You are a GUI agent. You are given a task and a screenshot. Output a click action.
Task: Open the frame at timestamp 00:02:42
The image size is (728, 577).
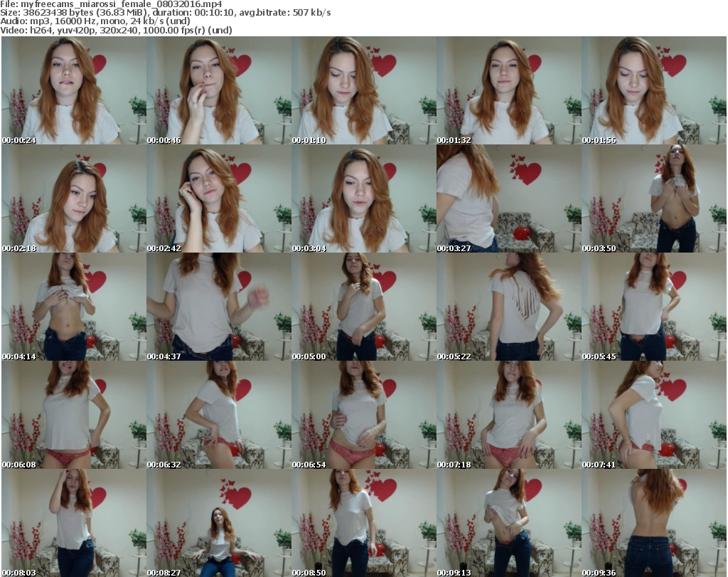tap(219, 198)
